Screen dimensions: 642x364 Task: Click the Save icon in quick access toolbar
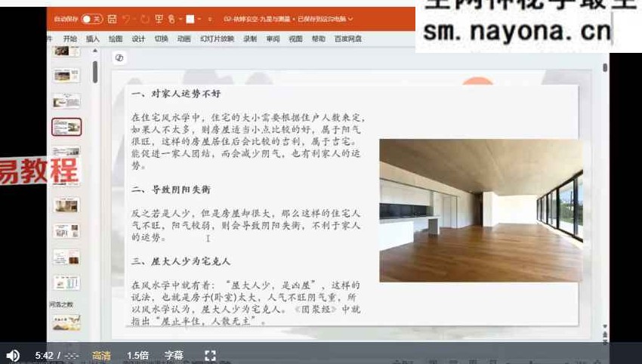pos(113,19)
